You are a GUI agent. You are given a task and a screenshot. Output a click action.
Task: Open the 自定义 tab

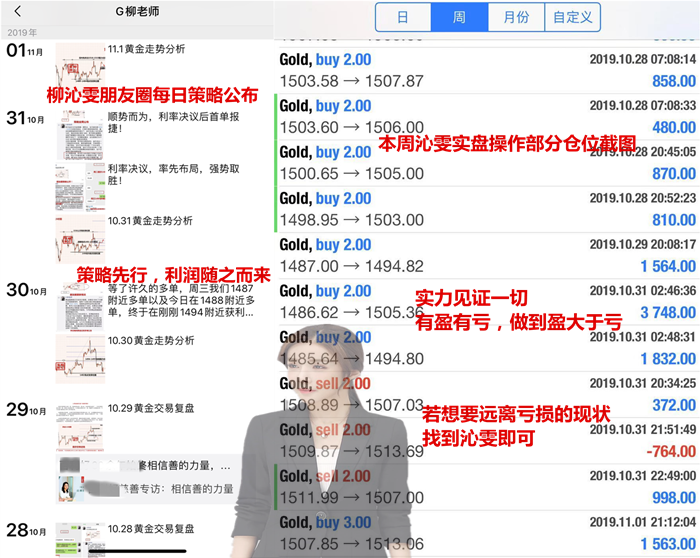pyautogui.click(x=572, y=17)
